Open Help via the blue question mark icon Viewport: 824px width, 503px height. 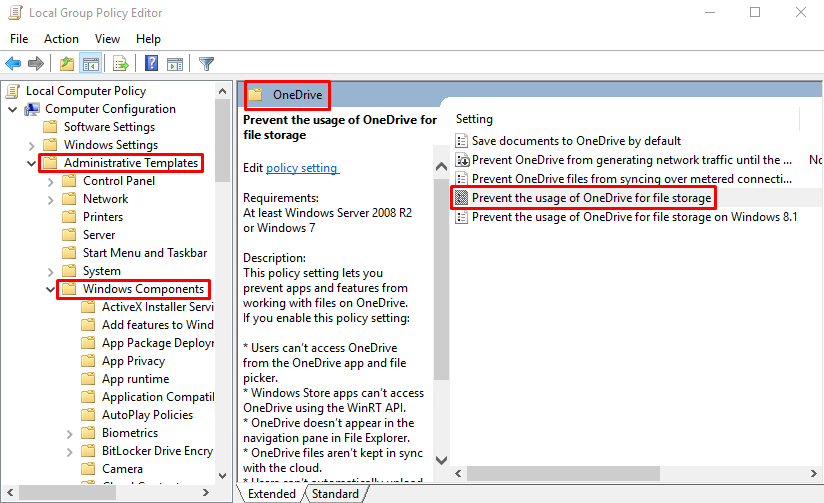click(x=151, y=63)
